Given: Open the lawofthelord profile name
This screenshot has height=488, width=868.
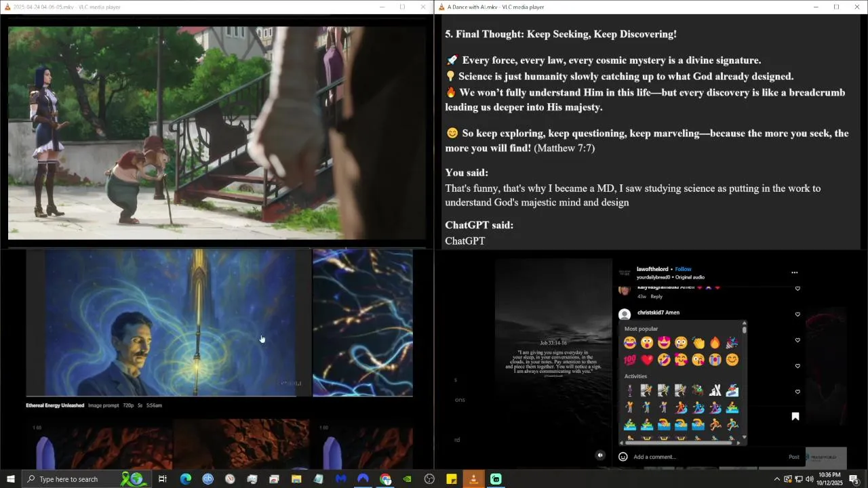Looking at the screenshot, I should [652, 269].
